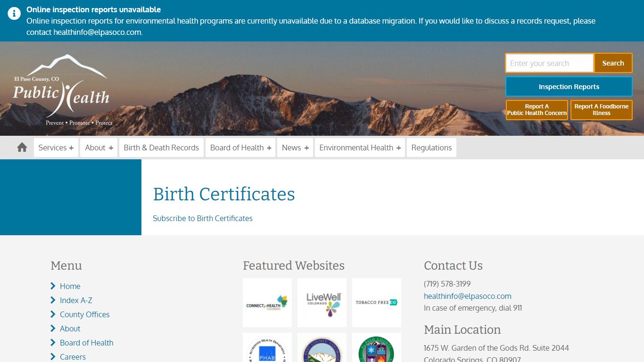Viewport: 644px width, 362px height.
Task: Click chevron icon beside County Offices
Action: (53, 314)
